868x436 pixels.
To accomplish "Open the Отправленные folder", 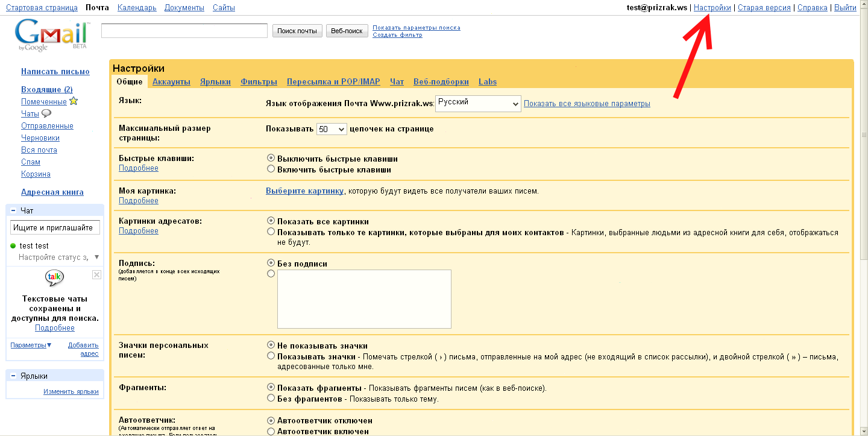I will (x=47, y=125).
